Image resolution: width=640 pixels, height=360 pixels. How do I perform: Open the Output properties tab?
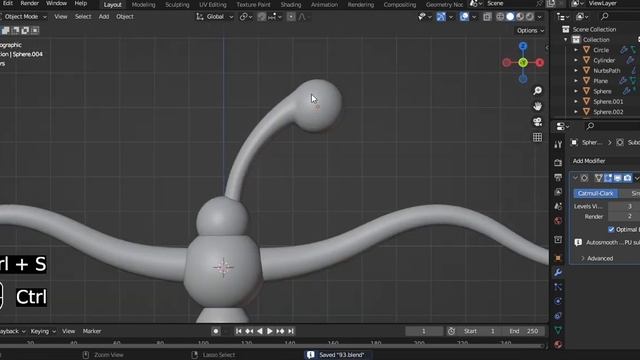(x=558, y=177)
